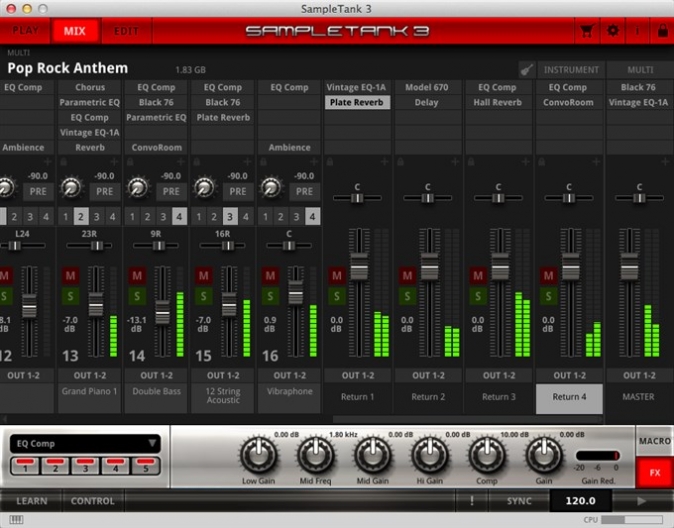
Task: Open OUT 1-2 output selector on channel 13
Action: 90,375
